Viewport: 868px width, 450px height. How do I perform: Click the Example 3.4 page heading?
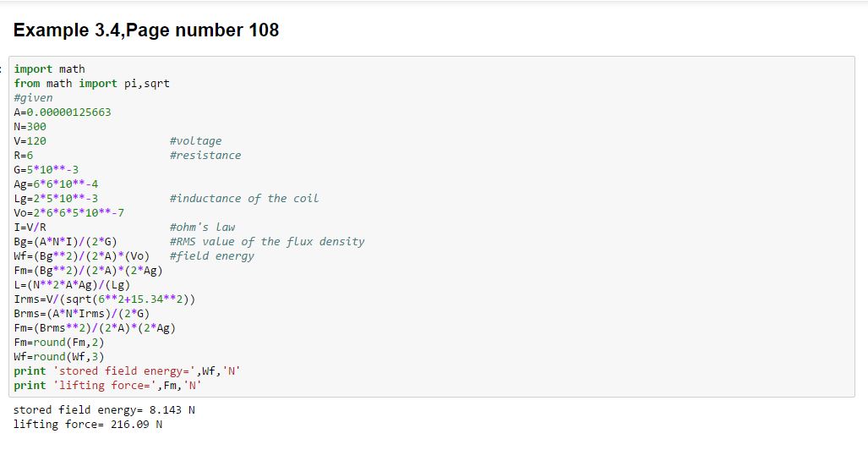pyautogui.click(x=146, y=30)
